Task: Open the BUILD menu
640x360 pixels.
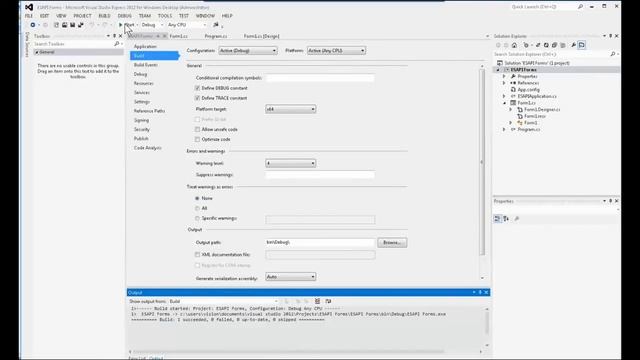Action: pyautogui.click(x=104, y=16)
